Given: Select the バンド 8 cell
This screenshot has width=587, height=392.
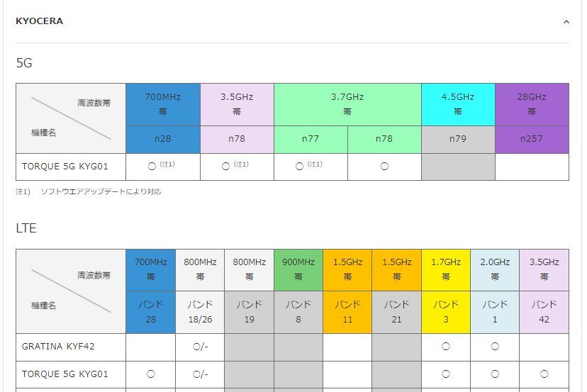Looking at the screenshot, I should (x=298, y=312).
